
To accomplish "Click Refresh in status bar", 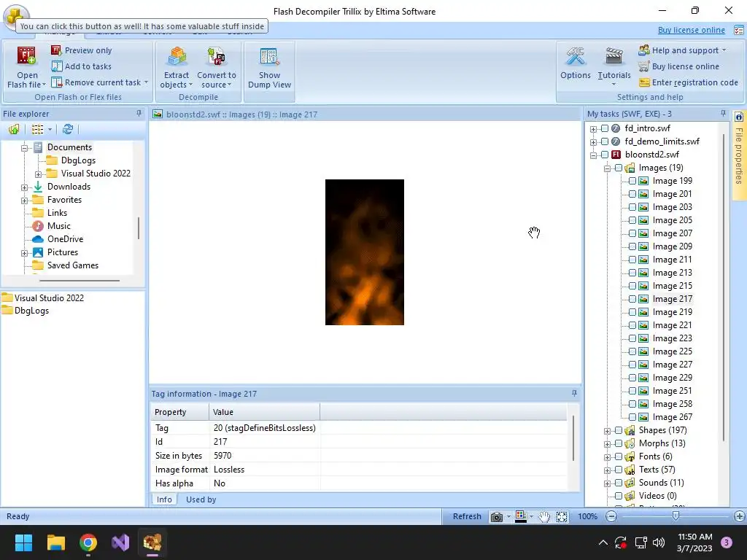I will coord(466,516).
